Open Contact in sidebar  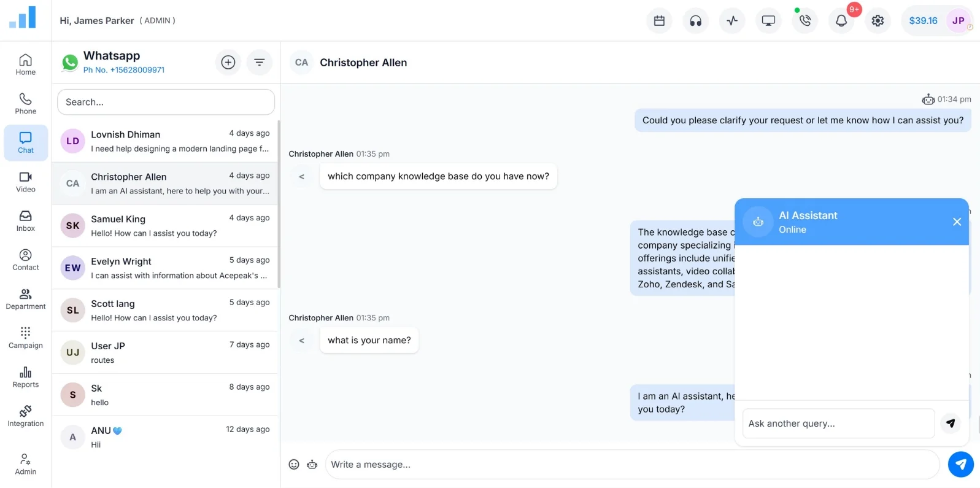(26, 260)
